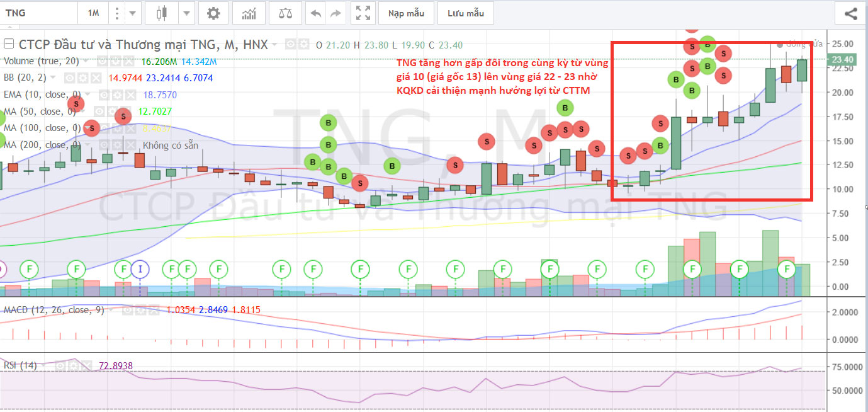The height and width of the screenshot is (412, 868).
Task: Click the 25.00 price axis label
Action: pyautogui.click(x=842, y=43)
